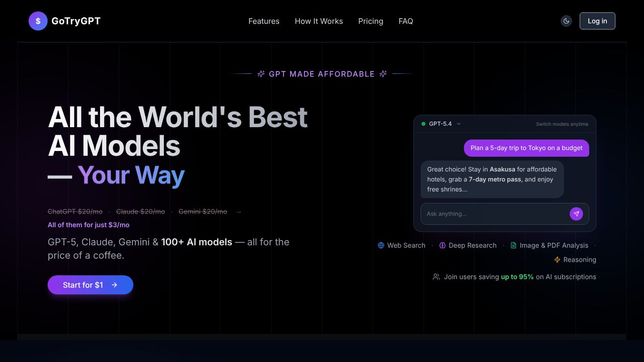Viewport: 644px width, 362px height.
Task: Go to How It Works section
Action: click(319, 21)
